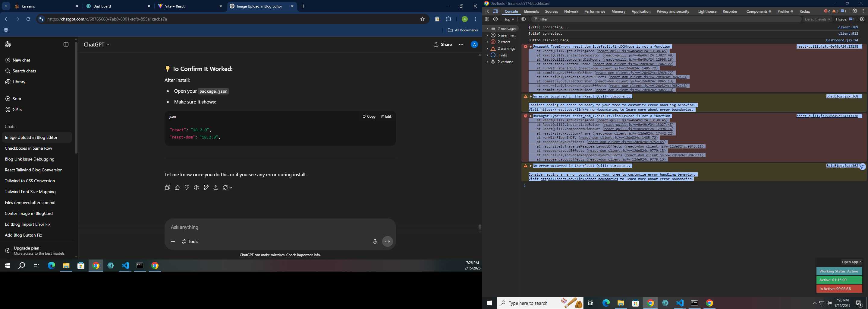This screenshot has height=309, width=868.
Task: Give the response a thumbs down
Action: (x=187, y=188)
